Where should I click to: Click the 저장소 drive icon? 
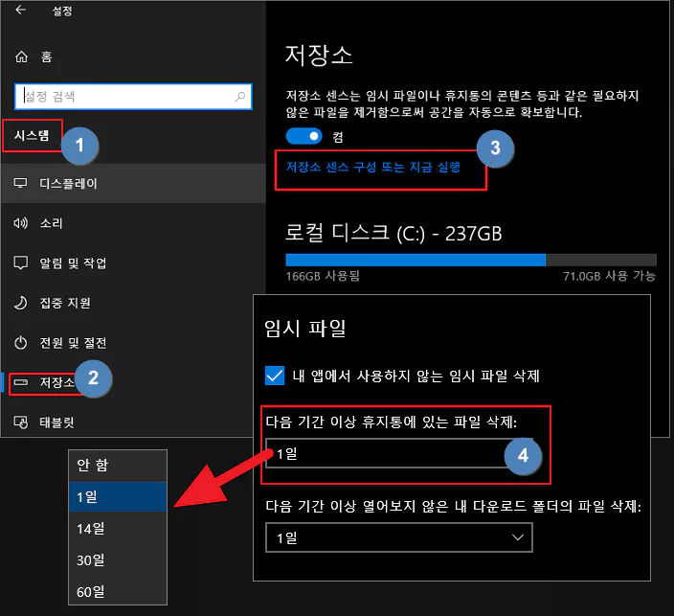coord(21,382)
